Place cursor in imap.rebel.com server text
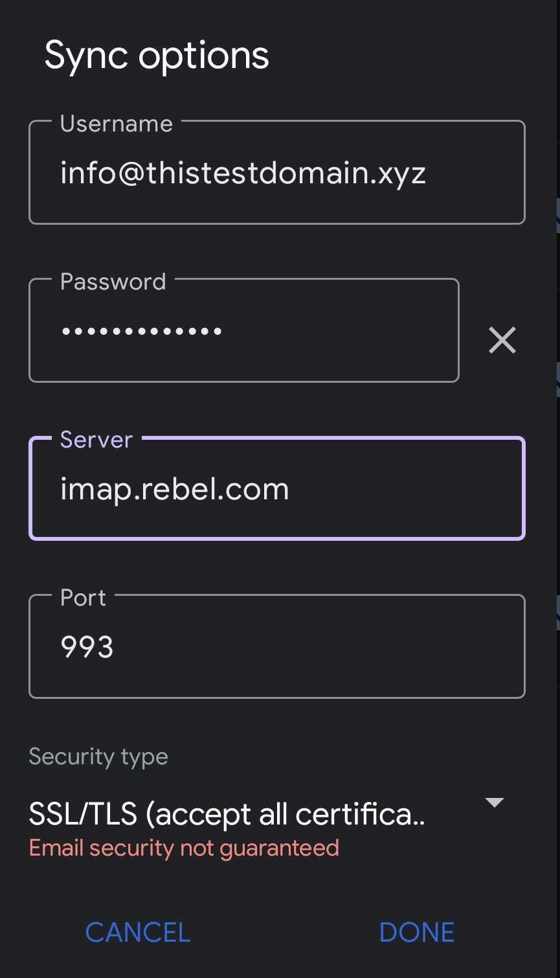The image size is (560, 978). [174, 489]
